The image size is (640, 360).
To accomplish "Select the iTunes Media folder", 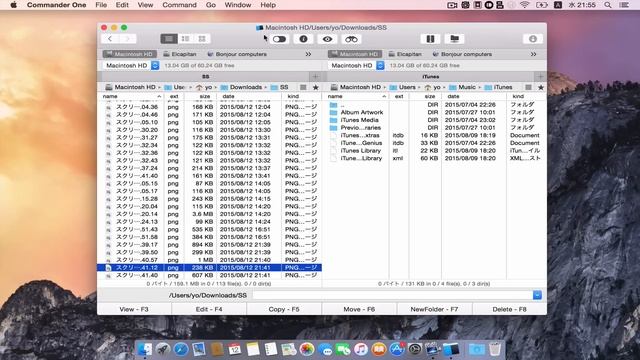I will pyautogui.click(x=434, y=120).
